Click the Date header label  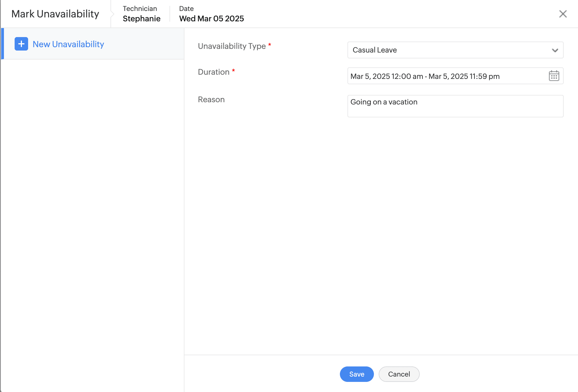click(x=186, y=8)
